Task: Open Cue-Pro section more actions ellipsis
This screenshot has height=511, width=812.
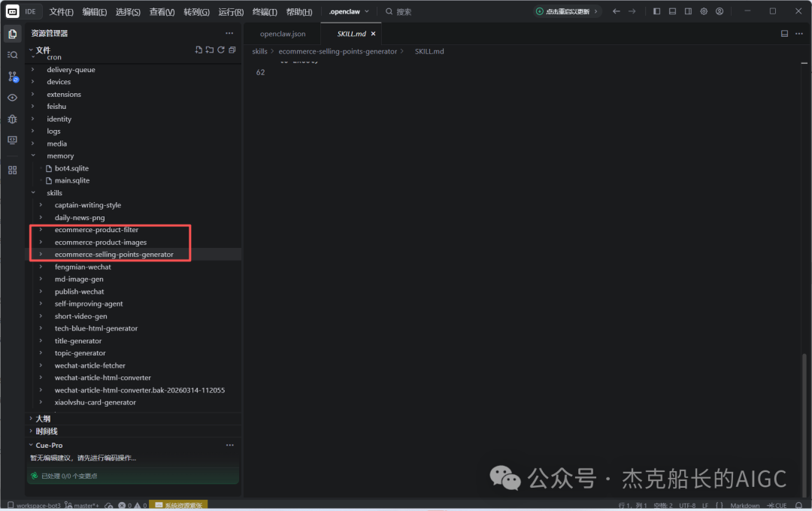Action: pyautogui.click(x=230, y=446)
